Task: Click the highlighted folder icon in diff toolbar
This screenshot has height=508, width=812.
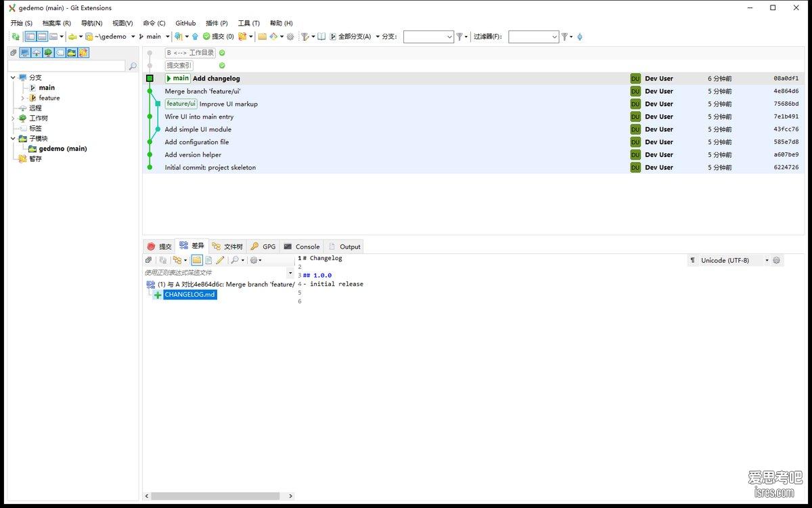Action: pos(197,260)
